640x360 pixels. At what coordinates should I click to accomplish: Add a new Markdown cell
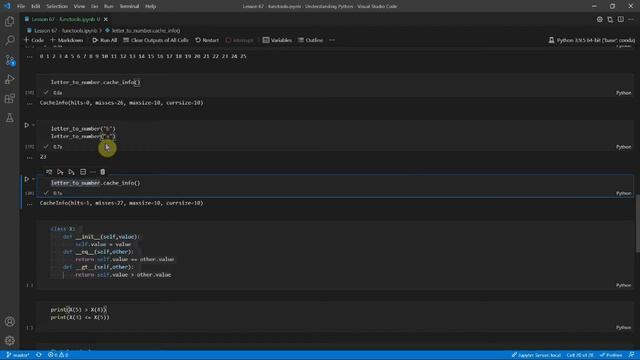(67, 40)
